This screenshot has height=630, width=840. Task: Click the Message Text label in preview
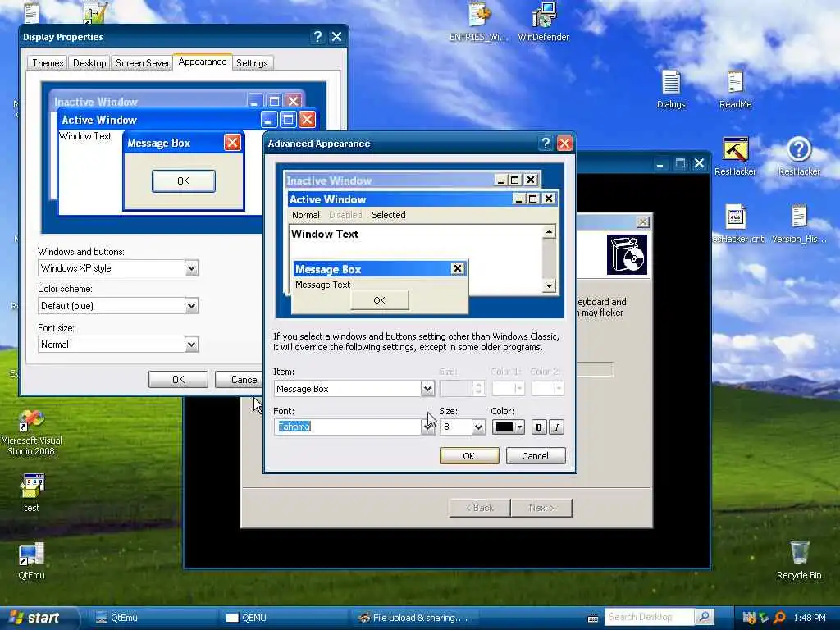[x=322, y=285]
